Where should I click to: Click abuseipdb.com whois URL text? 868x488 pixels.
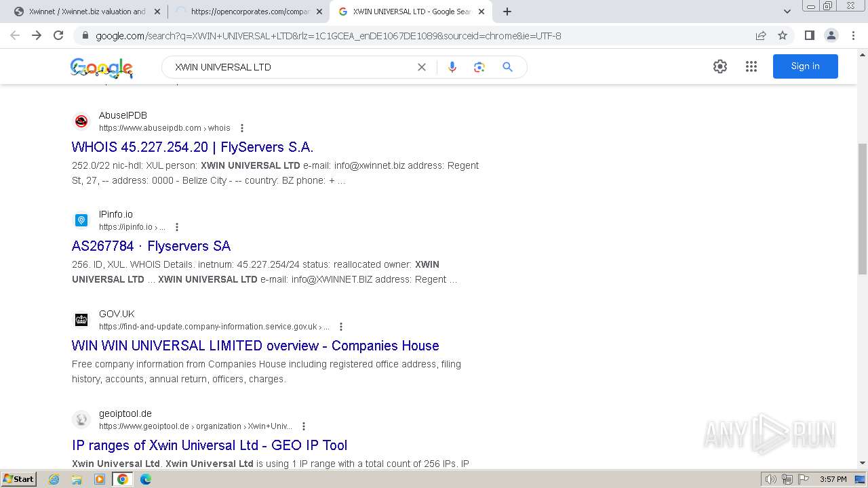(x=165, y=128)
